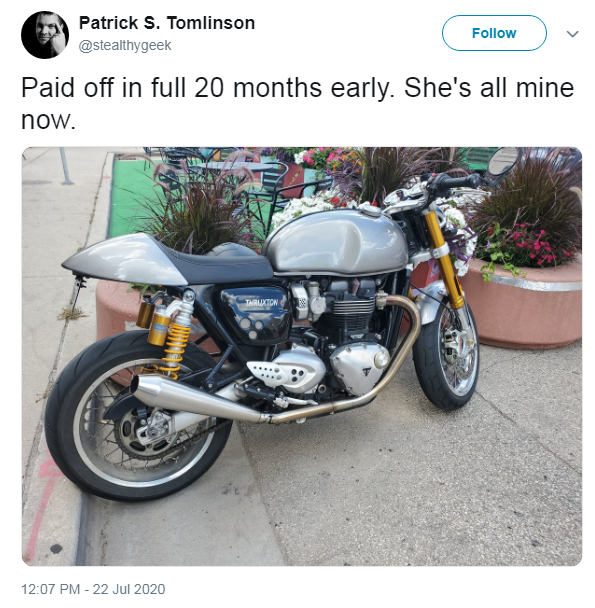Click the Follow button
The height and width of the screenshot is (608, 595).
pos(494,33)
